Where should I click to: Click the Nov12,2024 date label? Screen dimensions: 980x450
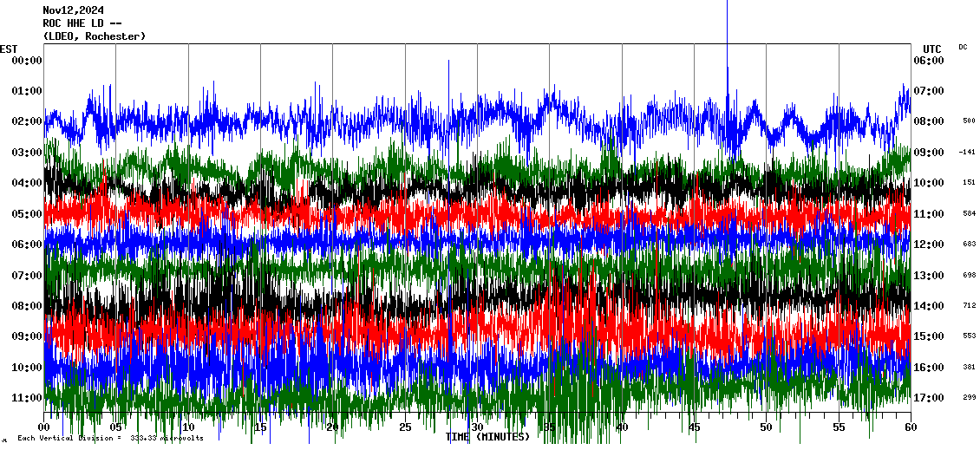click(73, 10)
